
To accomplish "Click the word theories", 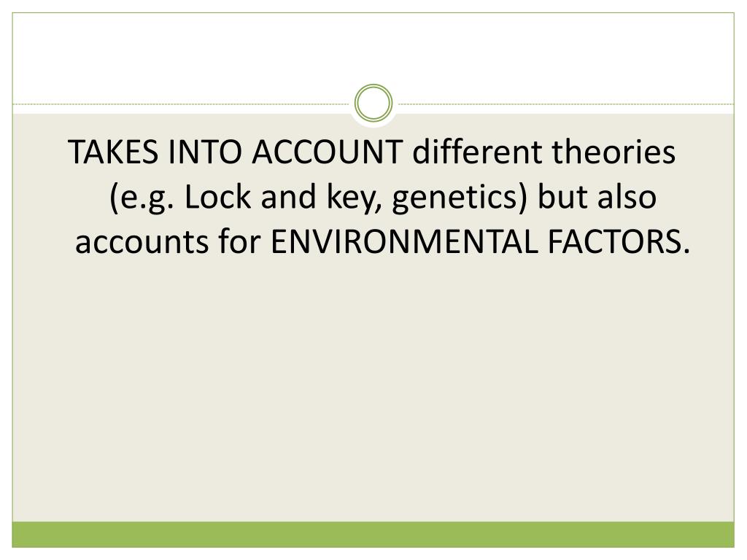I will (x=614, y=152).
